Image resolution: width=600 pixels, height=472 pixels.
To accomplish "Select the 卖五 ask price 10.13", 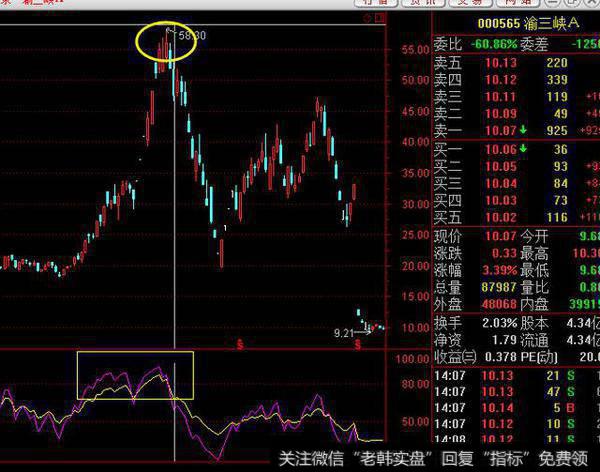I will pyautogui.click(x=501, y=63).
